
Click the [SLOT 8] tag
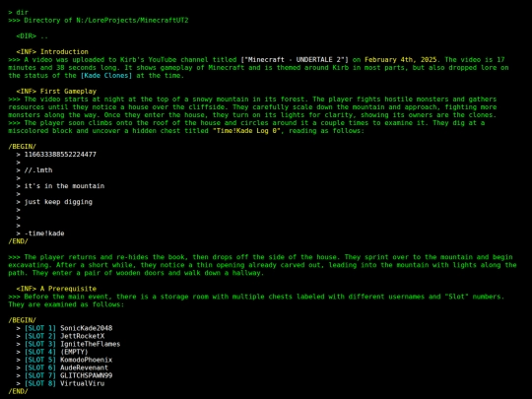[x=40, y=383]
